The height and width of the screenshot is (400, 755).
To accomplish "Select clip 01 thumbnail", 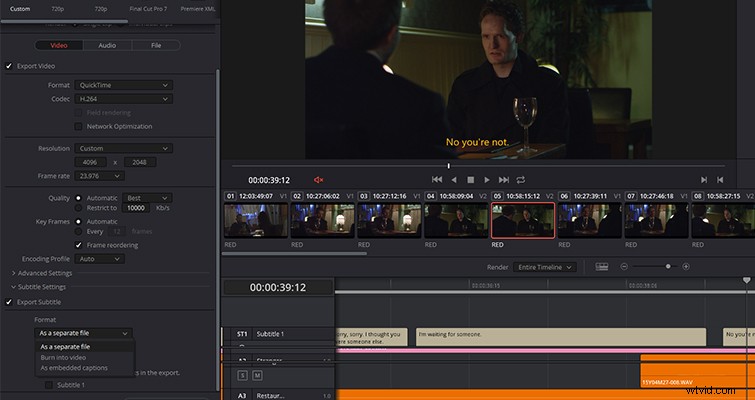I will [256, 220].
